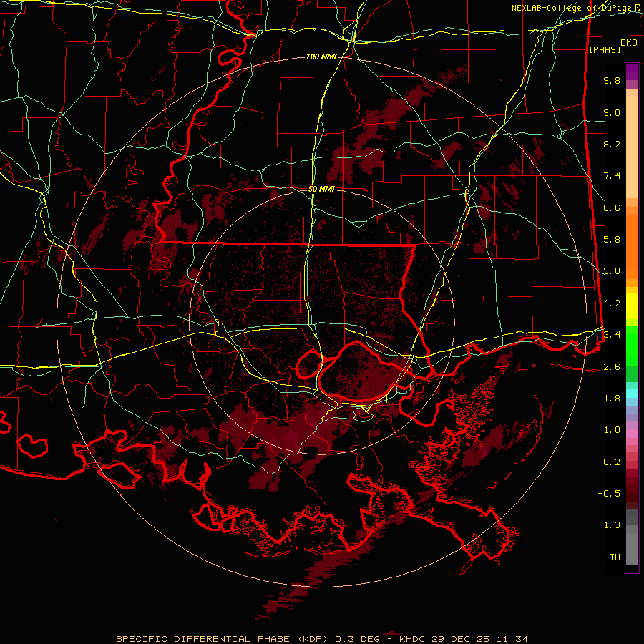Click the 4.2 value on the color scale
The width and height of the screenshot is (644, 644).
click(612, 303)
